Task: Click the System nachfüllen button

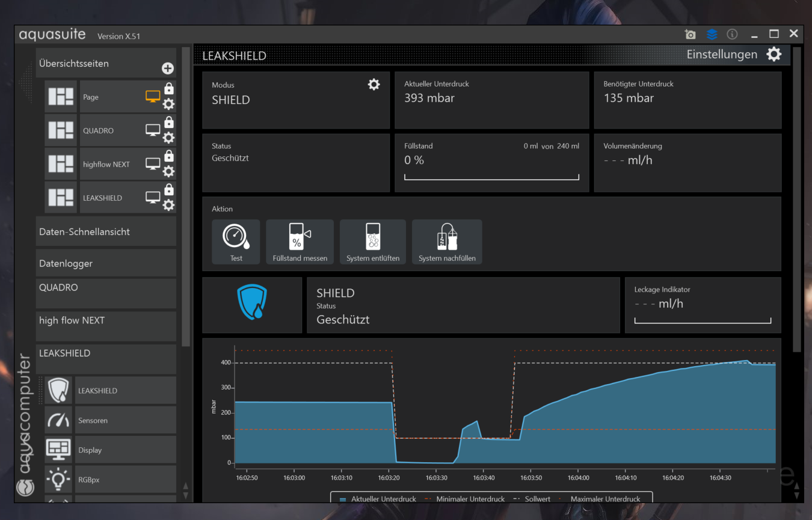Action: 447,242
